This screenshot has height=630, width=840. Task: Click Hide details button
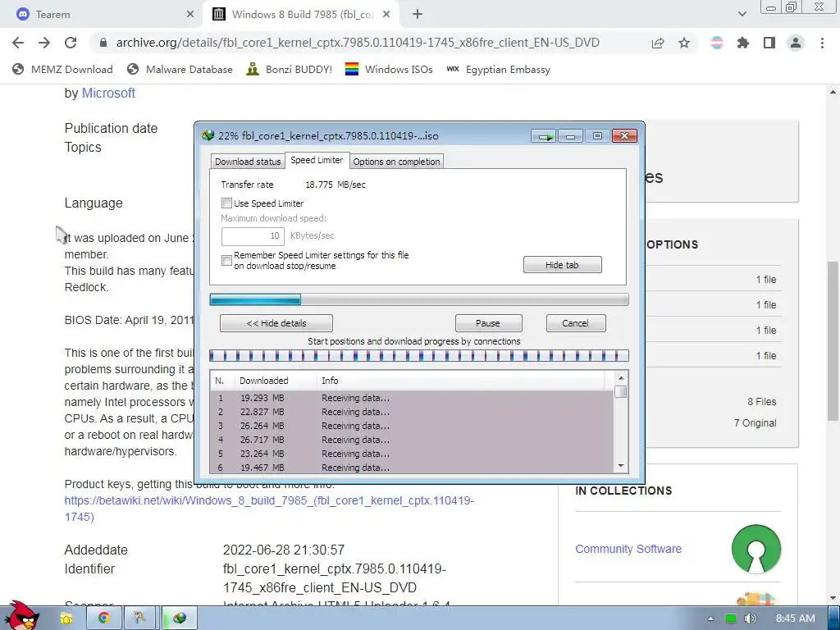click(276, 323)
